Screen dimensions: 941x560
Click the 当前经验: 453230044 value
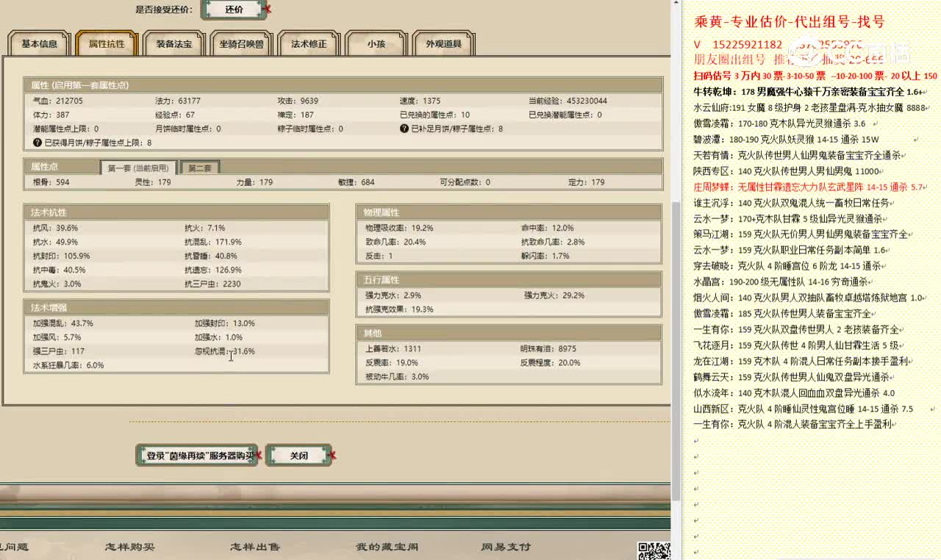click(568, 101)
